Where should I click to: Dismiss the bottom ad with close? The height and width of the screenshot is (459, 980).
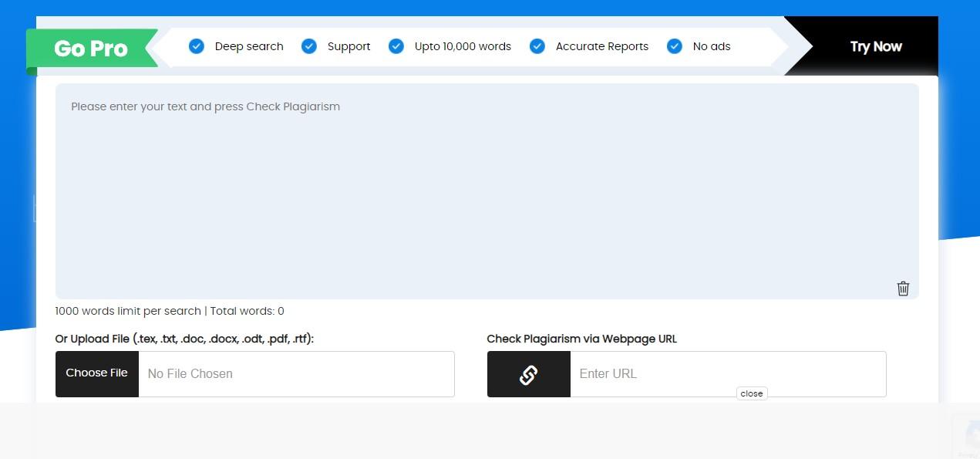[x=751, y=393]
